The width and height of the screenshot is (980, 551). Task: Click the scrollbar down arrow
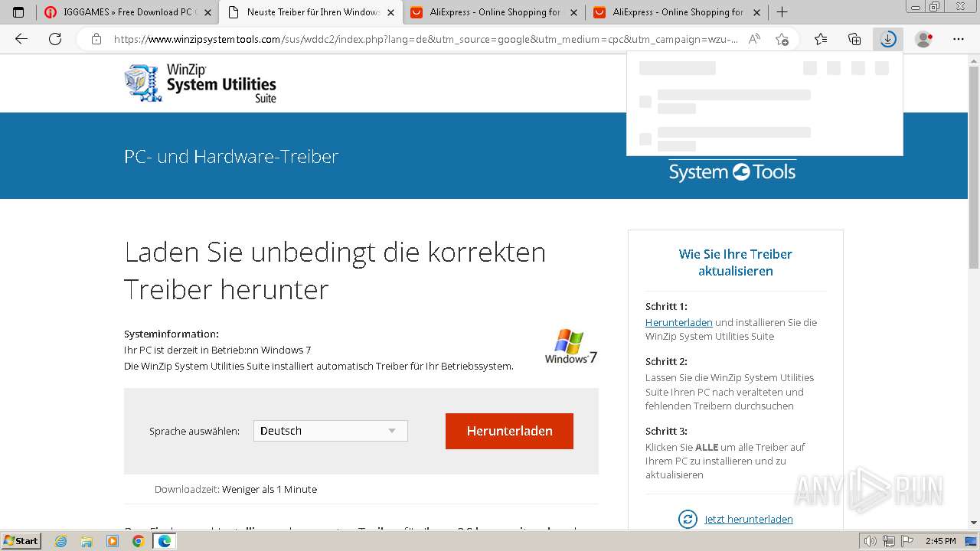974,523
